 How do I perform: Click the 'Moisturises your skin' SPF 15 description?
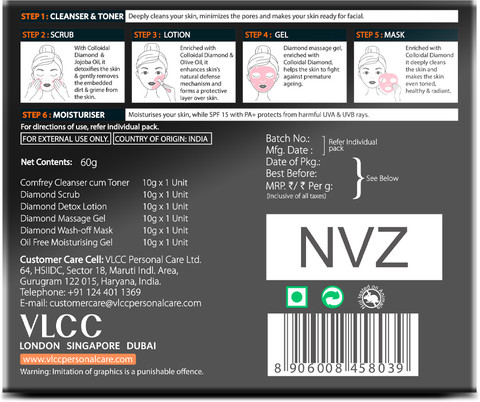tap(249, 115)
